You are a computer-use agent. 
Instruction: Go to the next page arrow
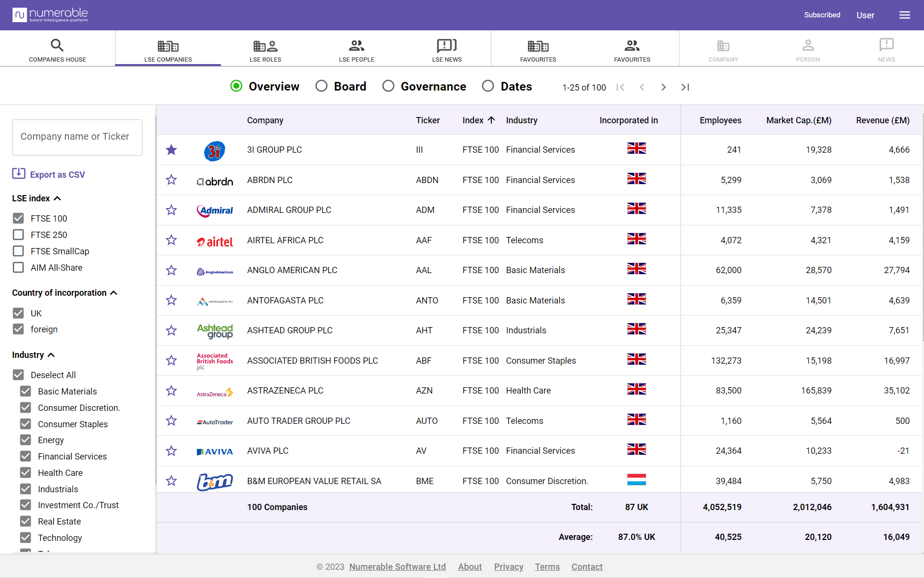pyautogui.click(x=664, y=87)
